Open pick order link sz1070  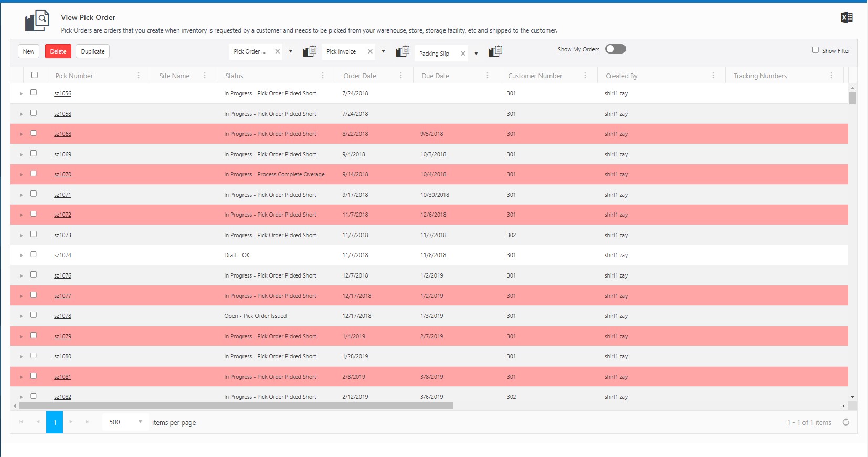click(62, 174)
